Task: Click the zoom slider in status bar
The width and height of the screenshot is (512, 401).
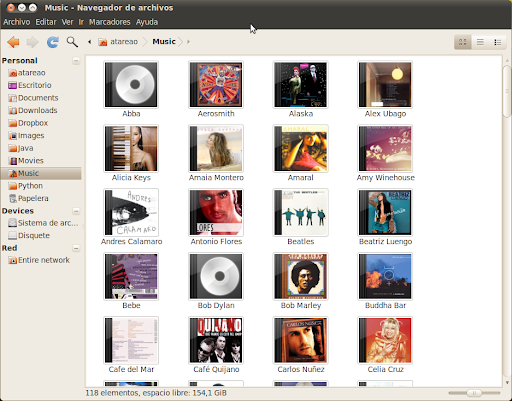Action: [474, 393]
